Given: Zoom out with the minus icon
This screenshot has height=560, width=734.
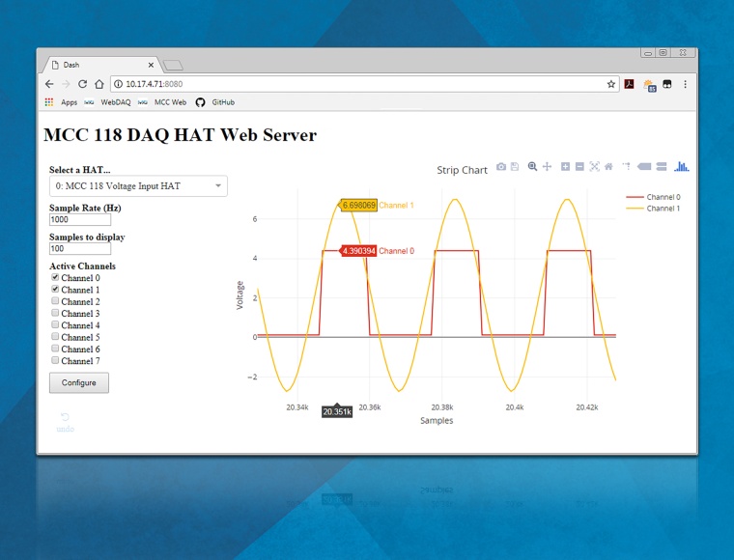Looking at the screenshot, I should click(x=579, y=166).
